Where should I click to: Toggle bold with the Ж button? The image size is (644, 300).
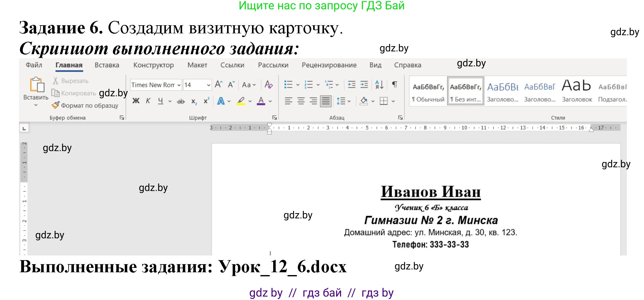135,102
